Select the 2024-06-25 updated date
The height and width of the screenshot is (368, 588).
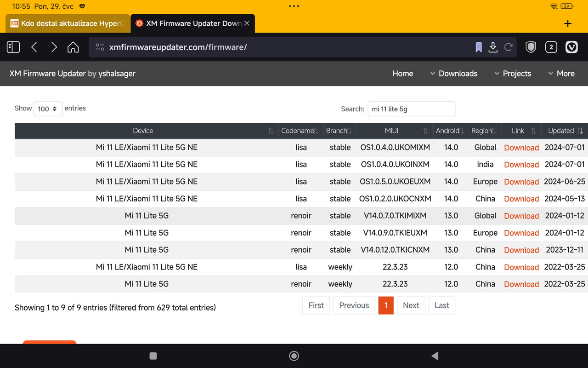(565, 182)
